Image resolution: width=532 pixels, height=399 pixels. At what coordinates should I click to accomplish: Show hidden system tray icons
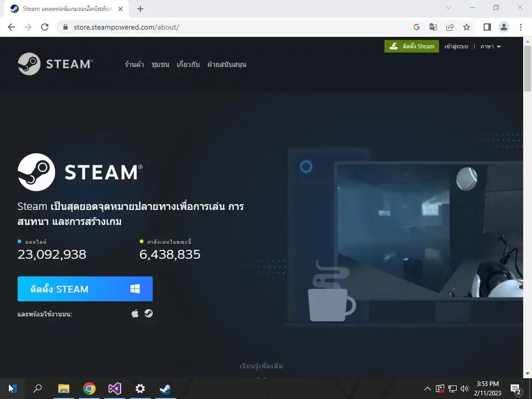point(428,389)
